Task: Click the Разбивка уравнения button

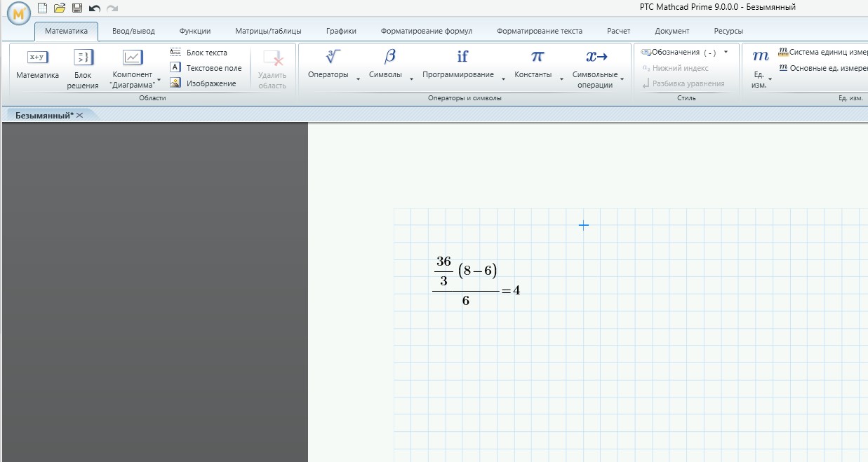Action: click(x=683, y=83)
